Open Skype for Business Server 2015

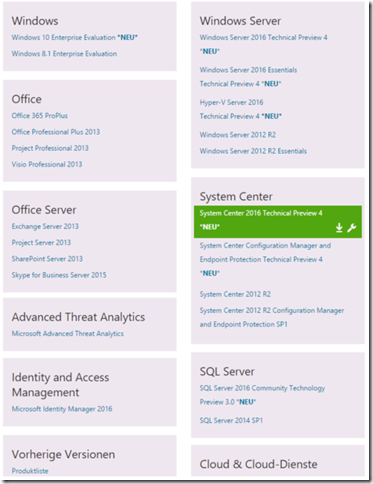pos(59,275)
